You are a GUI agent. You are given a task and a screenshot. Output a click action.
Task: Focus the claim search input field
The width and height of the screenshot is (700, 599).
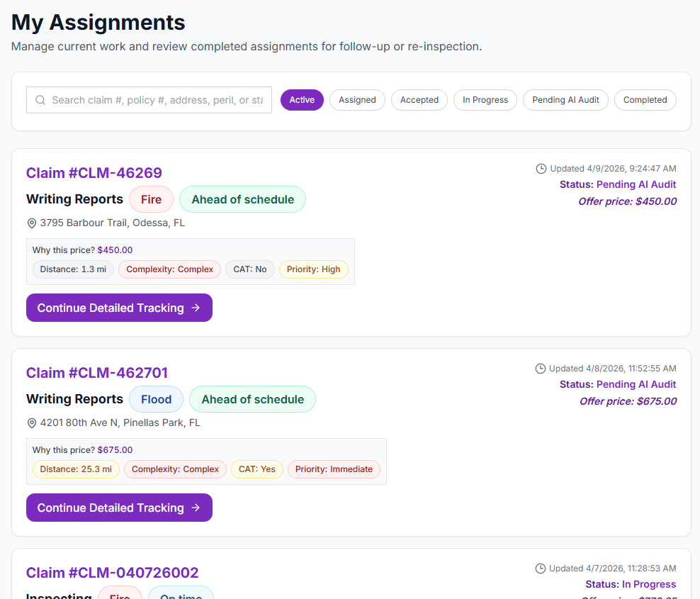[x=149, y=100]
